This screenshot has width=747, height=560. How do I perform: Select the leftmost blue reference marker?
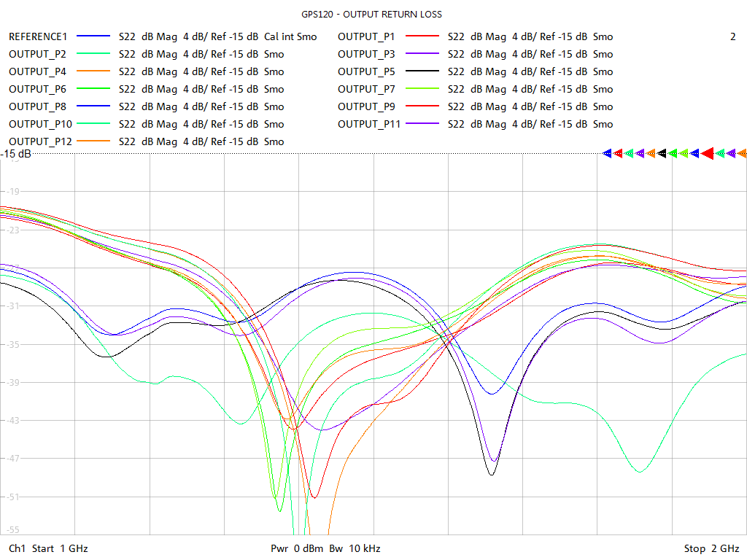(x=608, y=153)
